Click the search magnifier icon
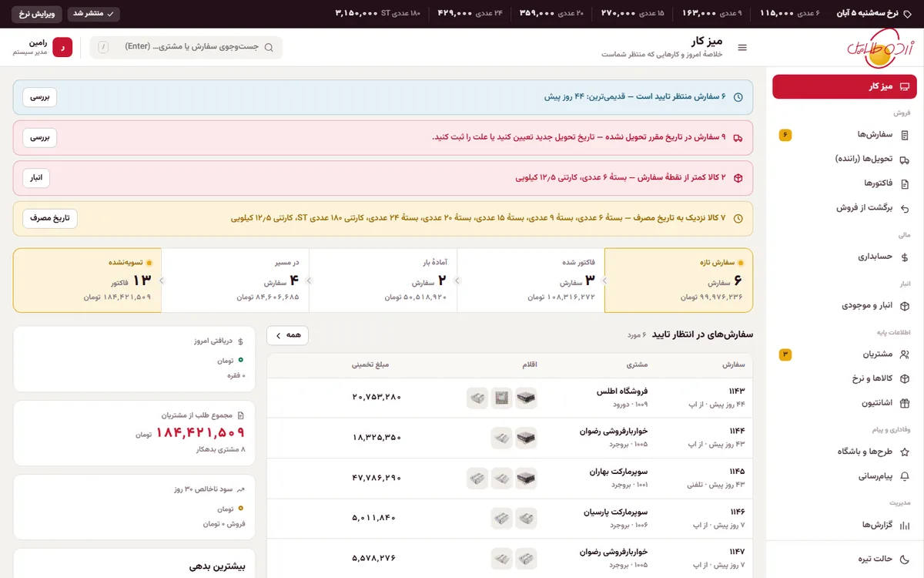924x578 pixels. click(269, 47)
